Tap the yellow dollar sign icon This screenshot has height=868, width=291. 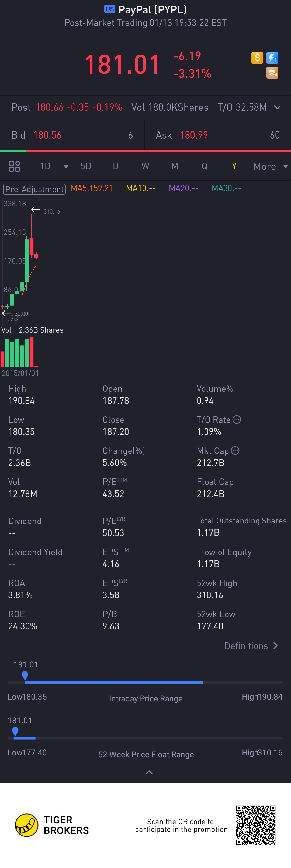257,58
